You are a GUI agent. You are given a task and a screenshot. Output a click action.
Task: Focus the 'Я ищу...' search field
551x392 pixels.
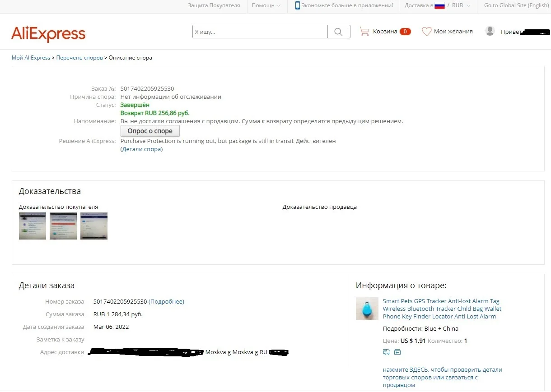260,32
